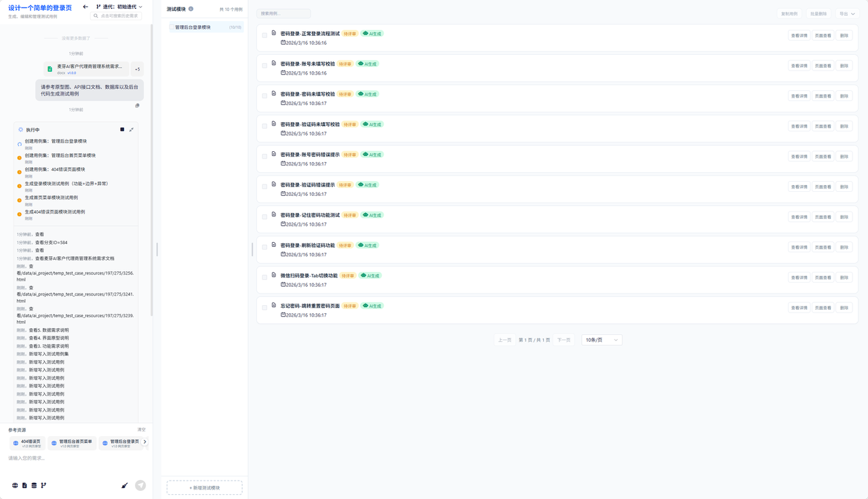The height and width of the screenshot is (499, 868).
Task: Click the database icon below the input box
Action: (34, 485)
